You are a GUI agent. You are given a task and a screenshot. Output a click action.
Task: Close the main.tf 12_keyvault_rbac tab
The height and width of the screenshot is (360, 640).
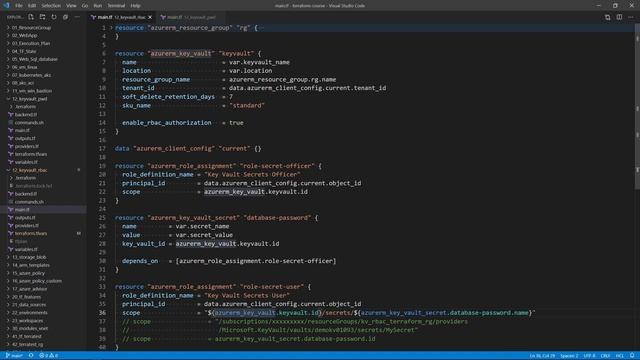pos(150,17)
